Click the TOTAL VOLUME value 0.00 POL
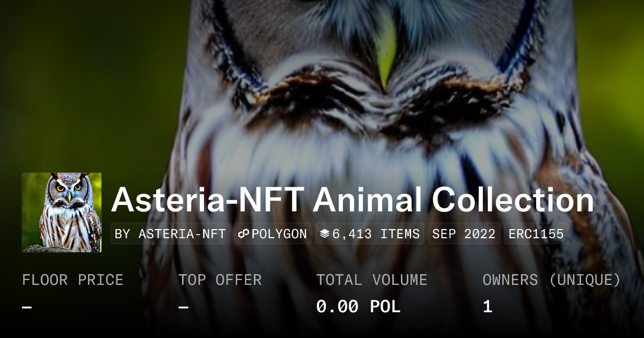This screenshot has width=644, height=338. (358, 306)
